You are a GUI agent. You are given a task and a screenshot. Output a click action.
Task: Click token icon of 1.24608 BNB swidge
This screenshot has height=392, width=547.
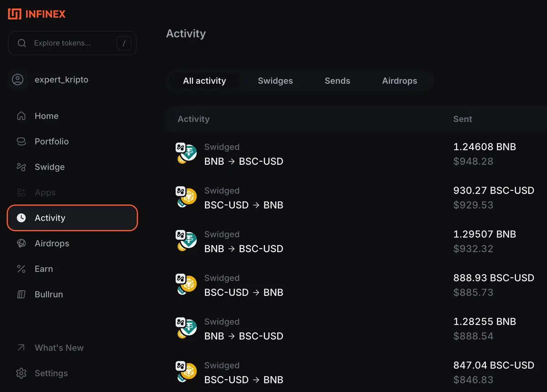tap(186, 153)
